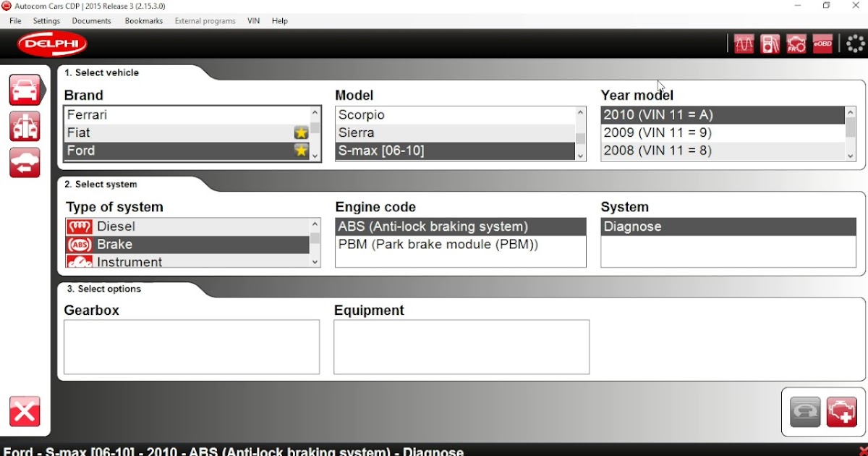Select Ferrari in Brand list

click(187, 115)
